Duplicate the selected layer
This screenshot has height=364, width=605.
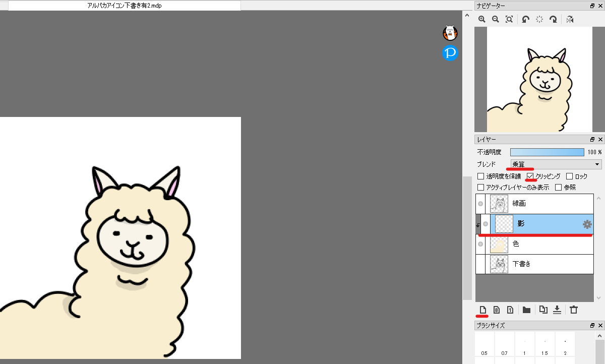coord(543,310)
